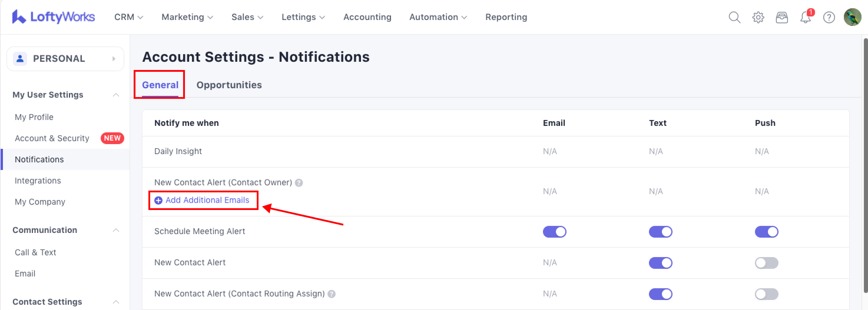Open the notifications bell icon
868x310 pixels.
click(x=805, y=17)
